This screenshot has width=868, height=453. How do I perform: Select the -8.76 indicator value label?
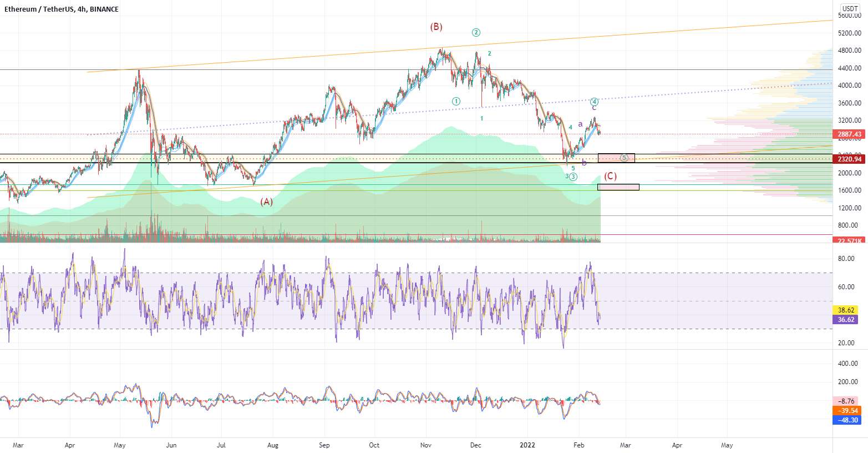[846, 401]
